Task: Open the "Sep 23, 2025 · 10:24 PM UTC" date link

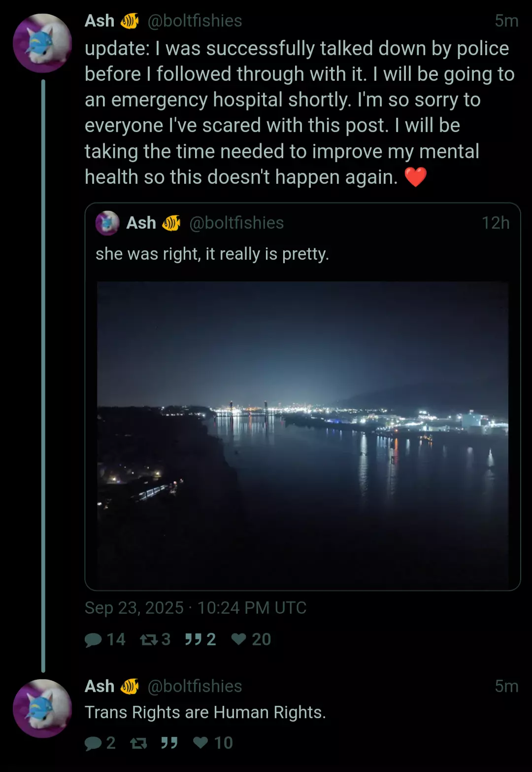Action: tap(196, 608)
